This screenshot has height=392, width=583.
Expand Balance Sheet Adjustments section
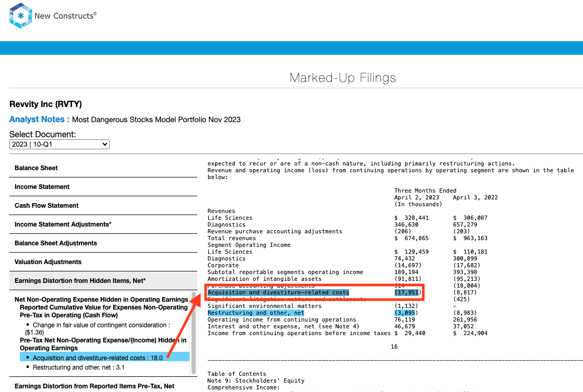click(103, 243)
